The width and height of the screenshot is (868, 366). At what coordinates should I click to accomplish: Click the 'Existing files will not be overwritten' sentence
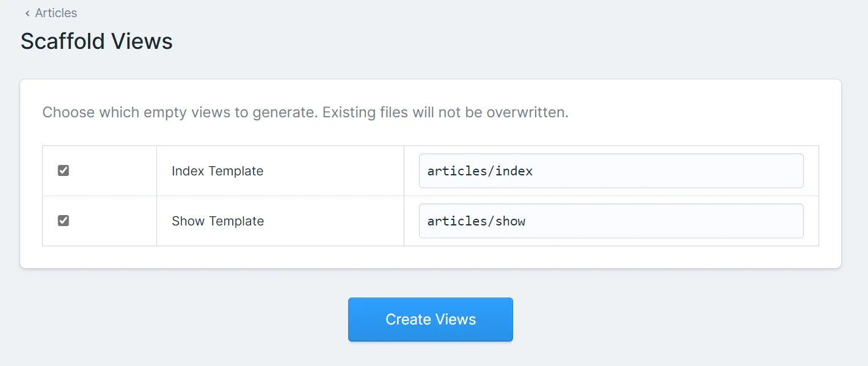pyautogui.click(x=445, y=112)
